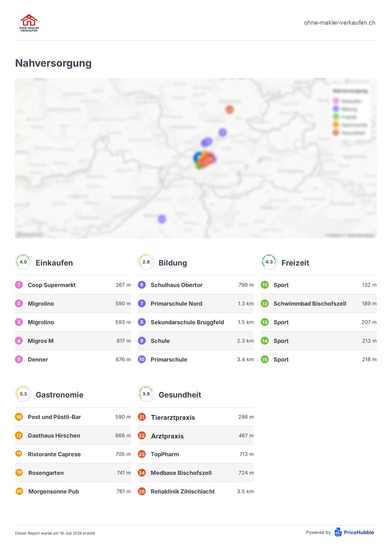Click marker 19 beside Rosengarten
This screenshot has height=554, width=392.
pyautogui.click(x=19, y=472)
